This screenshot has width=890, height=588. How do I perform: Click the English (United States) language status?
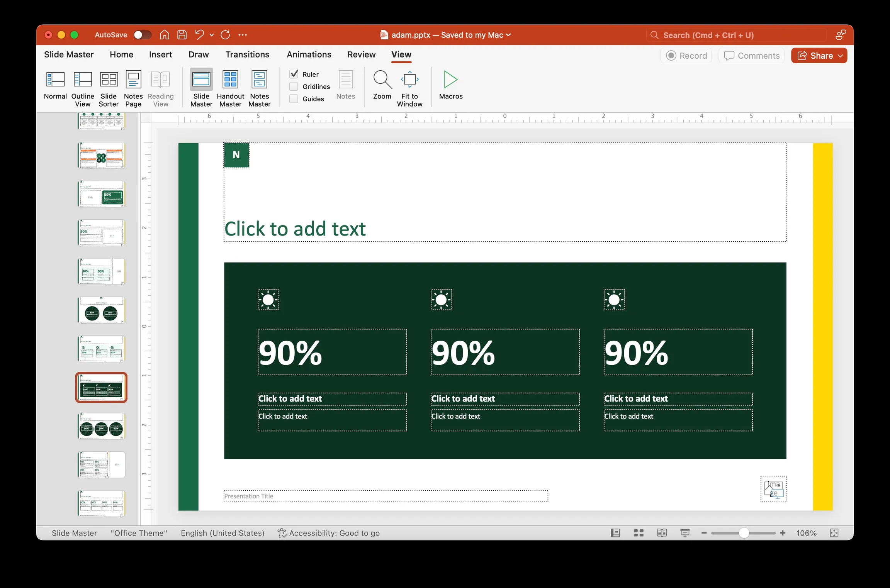tap(222, 533)
